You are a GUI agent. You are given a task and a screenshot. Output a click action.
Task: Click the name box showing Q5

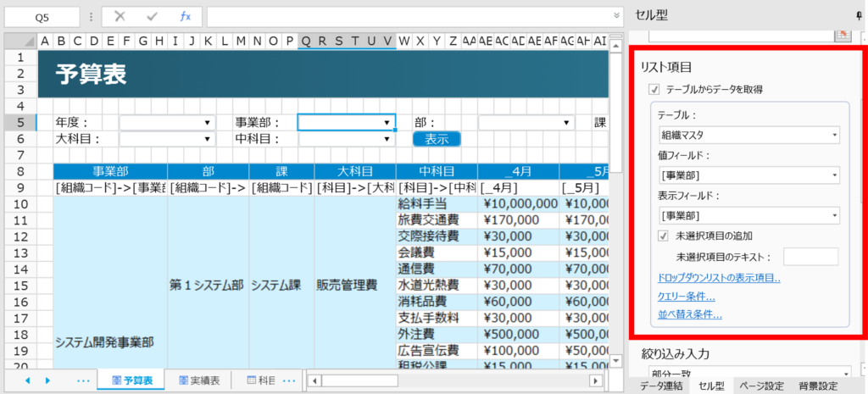coord(42,17)
